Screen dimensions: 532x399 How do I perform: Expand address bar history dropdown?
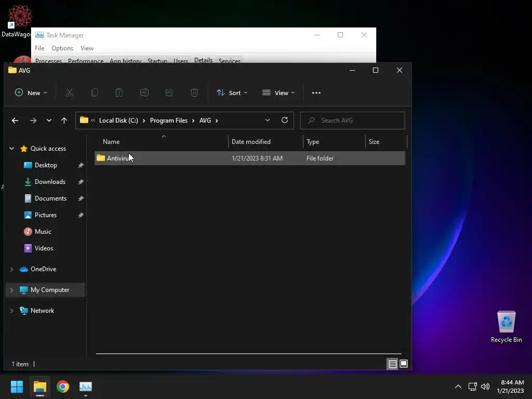click(268, 120)
